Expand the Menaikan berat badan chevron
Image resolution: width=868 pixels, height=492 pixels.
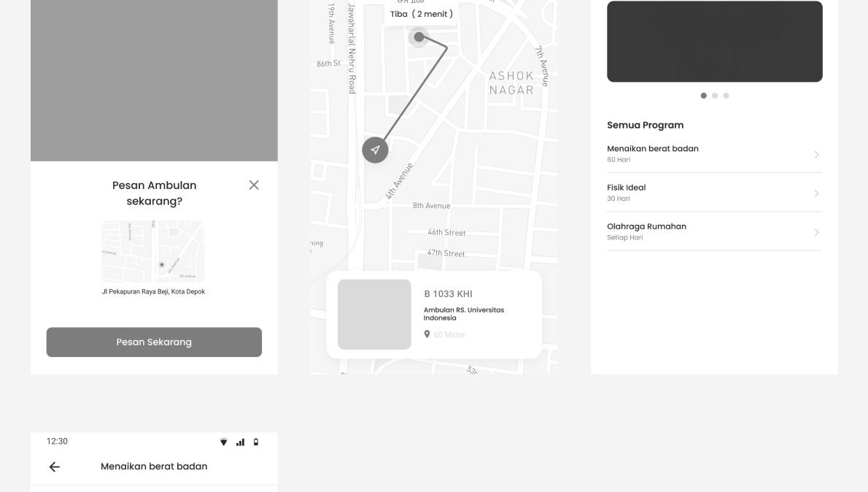coord(816,154)
